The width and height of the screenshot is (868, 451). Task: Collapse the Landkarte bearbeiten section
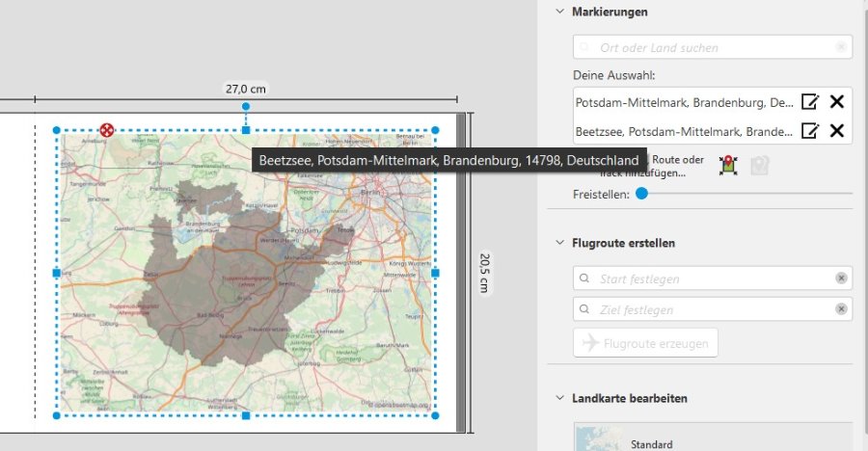pos(559,398)
